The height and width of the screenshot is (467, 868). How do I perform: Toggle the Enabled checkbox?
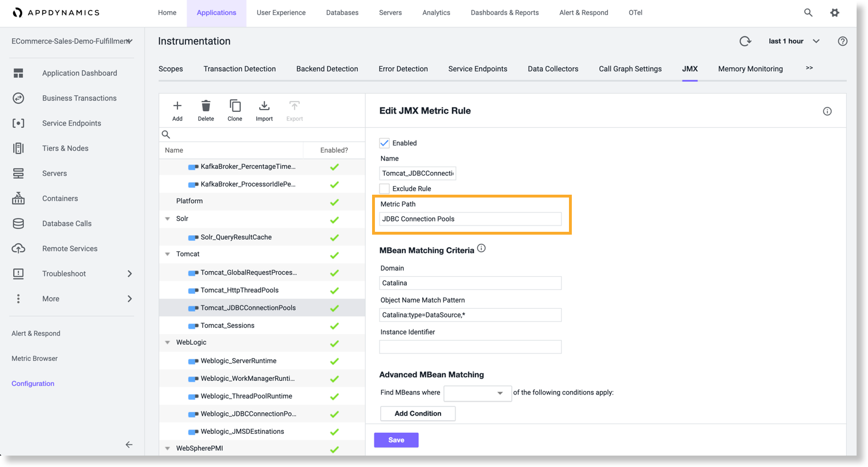tap(385, 143)
